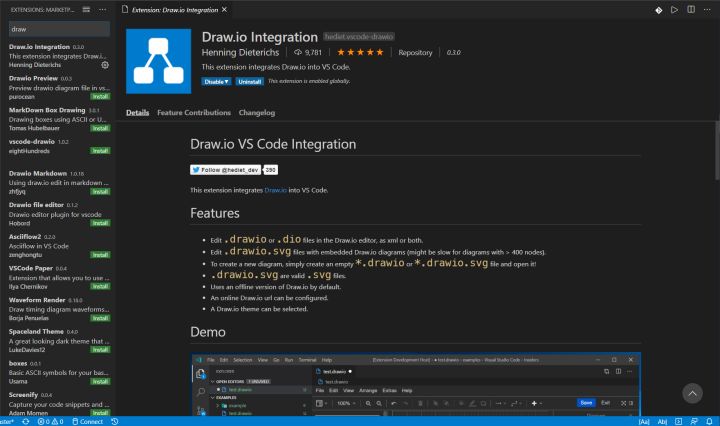Install the Drawio Preview extension
This screenshot has height=426, width=720.
[x=100, y=96]
